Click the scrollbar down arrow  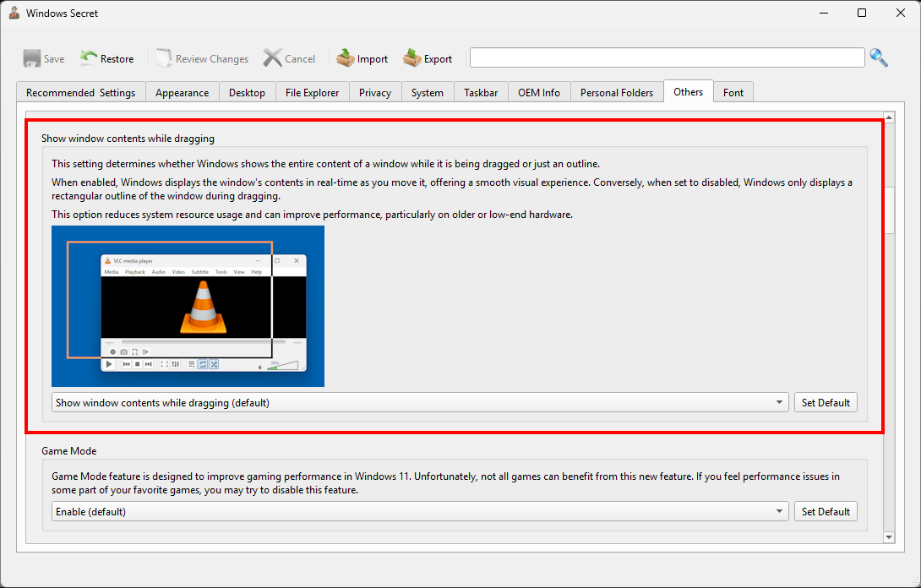(x=889, y=537)
